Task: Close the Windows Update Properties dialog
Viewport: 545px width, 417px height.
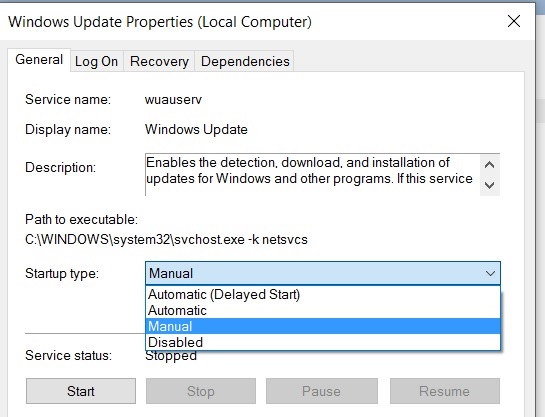Action: tap(514, 22)
